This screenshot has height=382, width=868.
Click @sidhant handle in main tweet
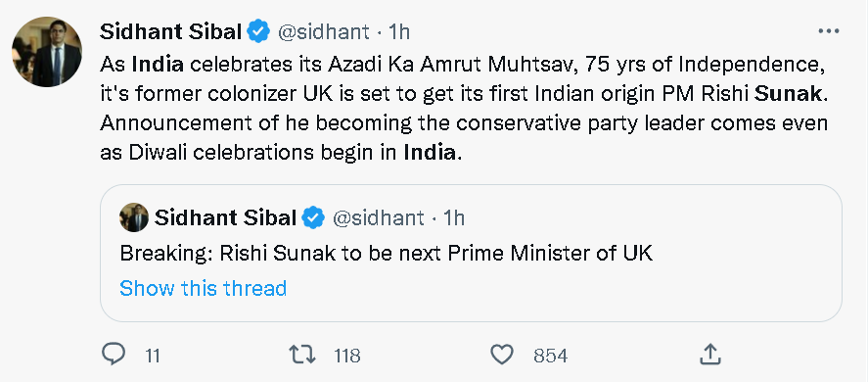323,32
